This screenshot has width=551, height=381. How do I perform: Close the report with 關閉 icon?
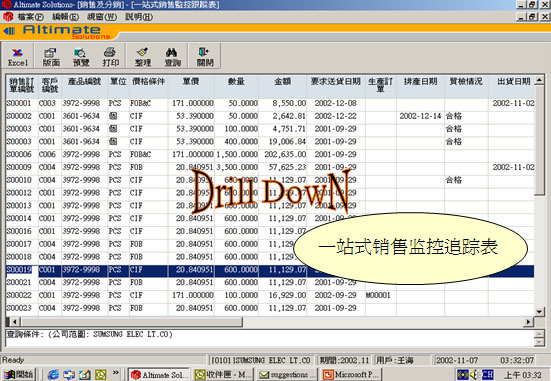(205, 57)
